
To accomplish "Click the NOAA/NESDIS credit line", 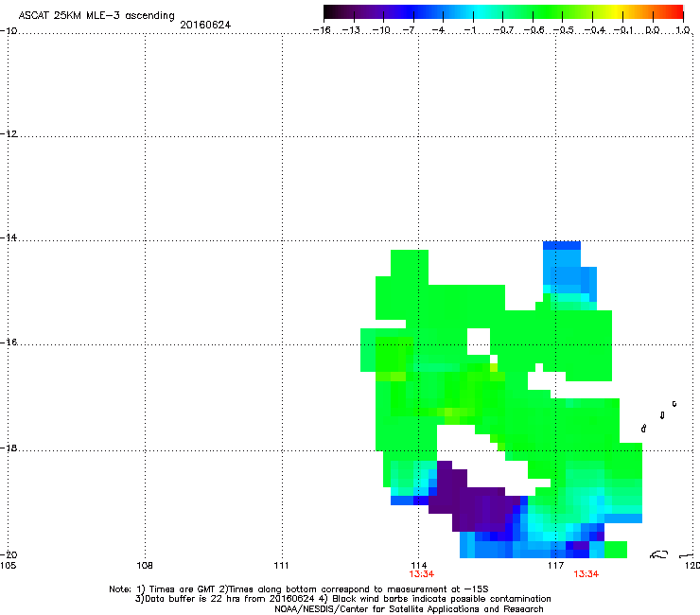I will [x=409, y=609].
